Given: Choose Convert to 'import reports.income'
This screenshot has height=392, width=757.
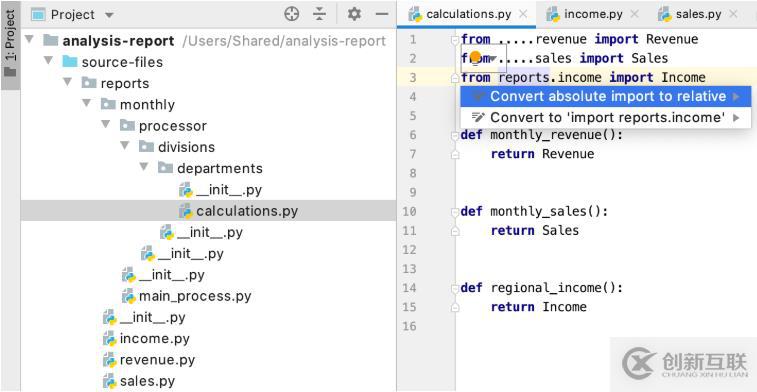Looking at the screenshot, I should click(605, 117).
